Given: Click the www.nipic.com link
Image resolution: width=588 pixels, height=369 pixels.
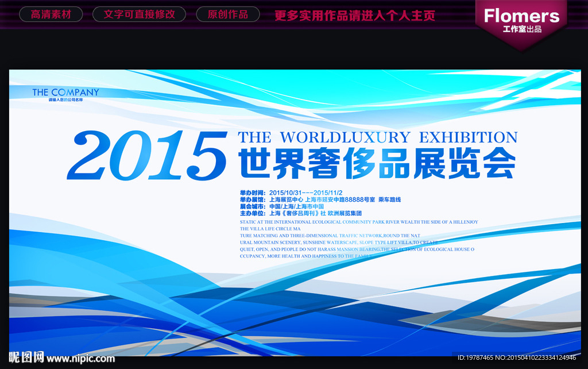Looking at the screenshot, I should point(80,359).
